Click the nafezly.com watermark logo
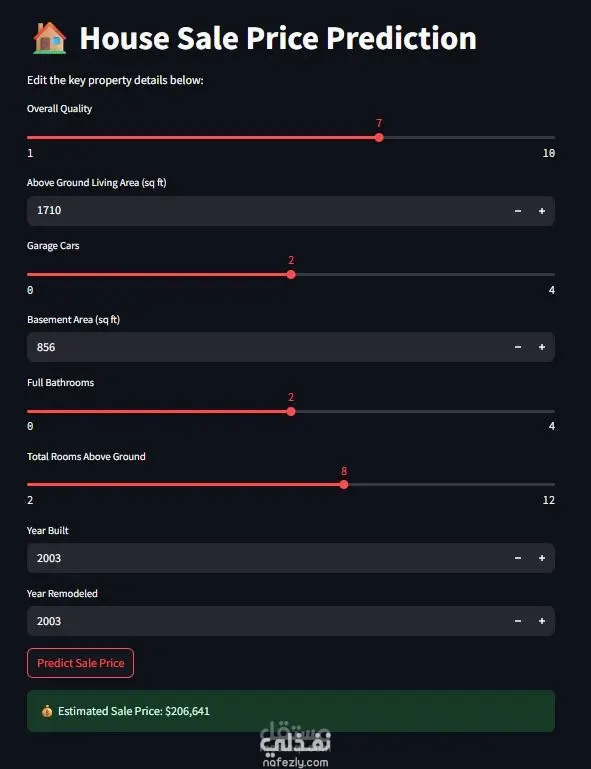591x769 pixels. click(x=295, y=743)
